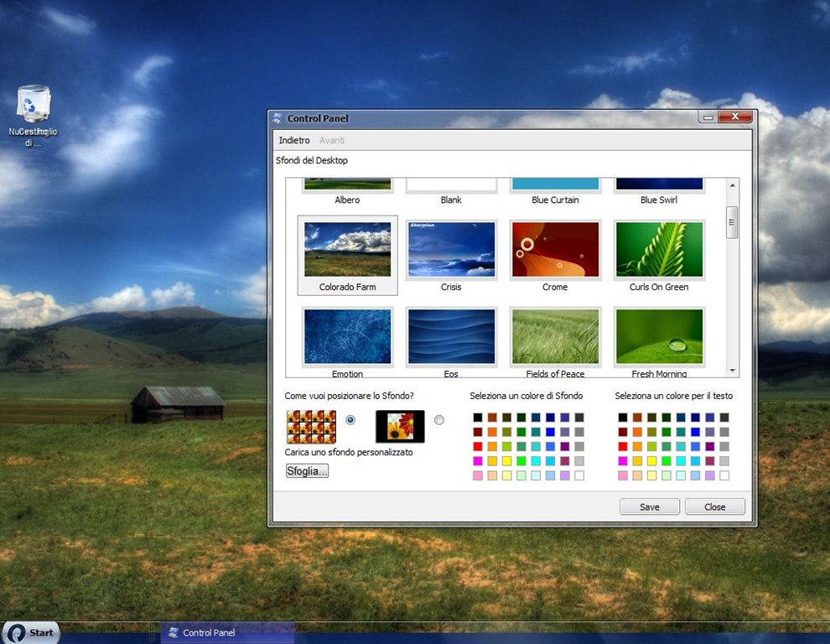This screenshot has width=830, height=644.
Task: Open the Start menu orb
Action: pyautogui.click(x=17, y=633)
